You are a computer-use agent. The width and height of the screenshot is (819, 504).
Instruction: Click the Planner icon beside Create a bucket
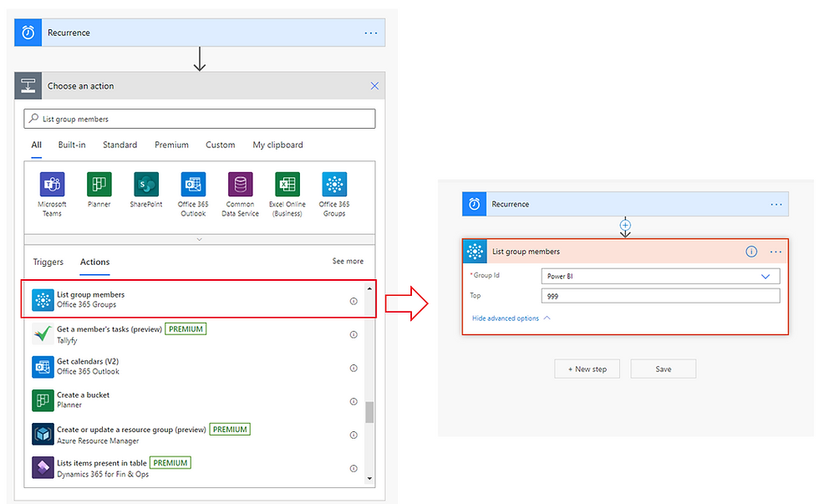[x=43, y=400]
